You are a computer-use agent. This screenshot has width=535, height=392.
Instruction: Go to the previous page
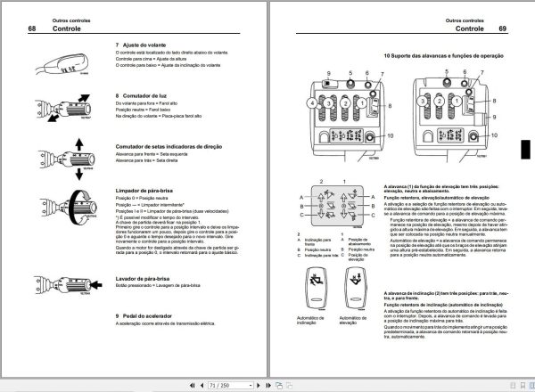[x=202, y=386]
